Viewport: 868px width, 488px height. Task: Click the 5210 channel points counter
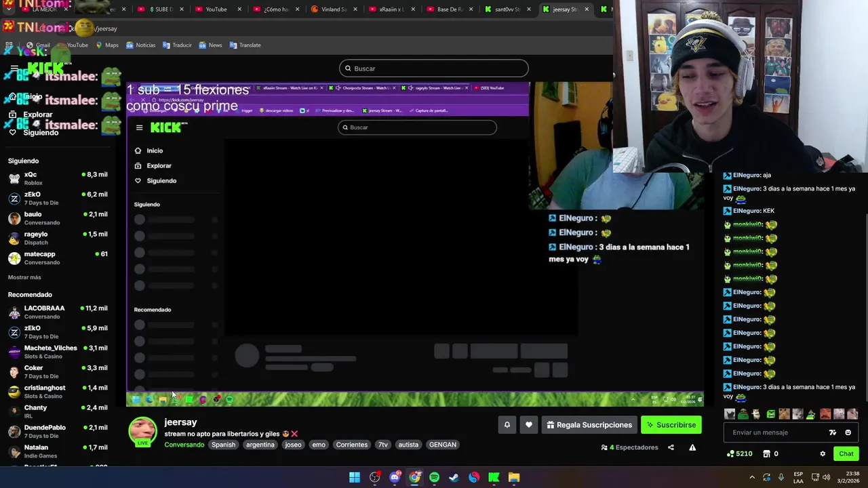739,454
